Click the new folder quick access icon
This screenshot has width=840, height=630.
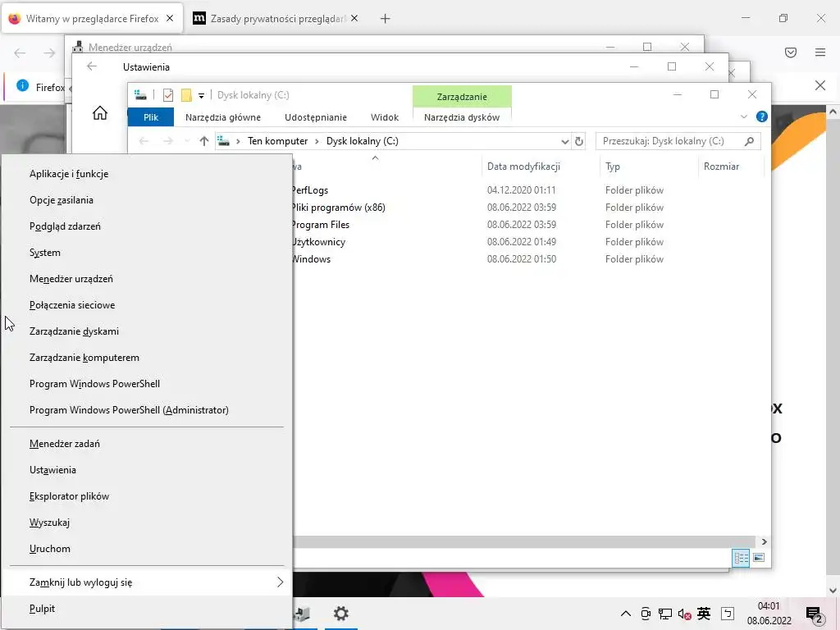click(186, 95)
